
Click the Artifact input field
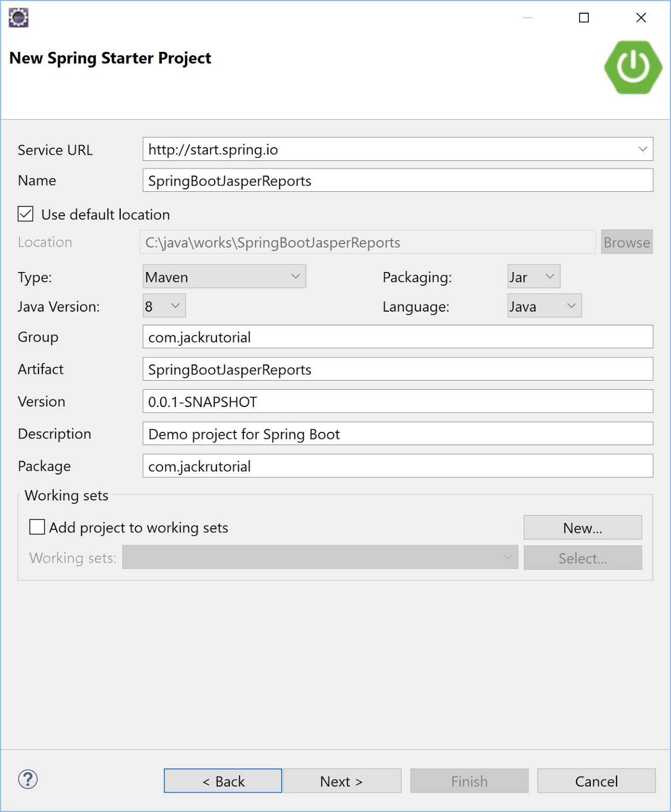[398, 369]
